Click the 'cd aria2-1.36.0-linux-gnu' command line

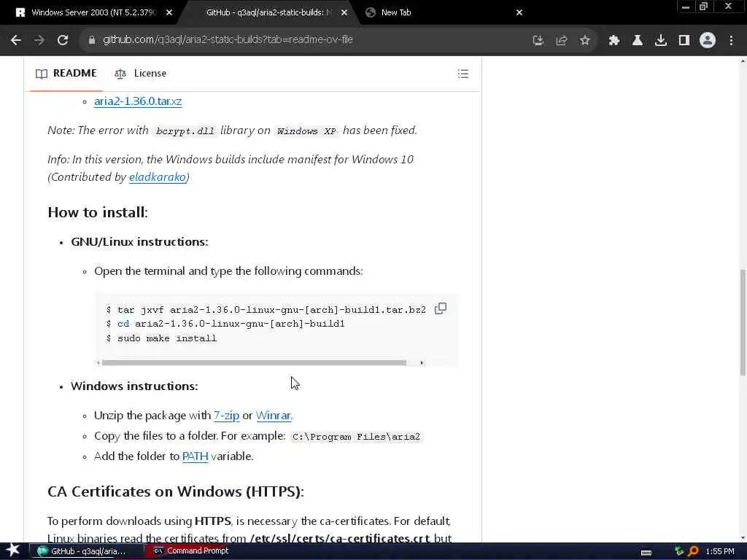click(225, 324)
